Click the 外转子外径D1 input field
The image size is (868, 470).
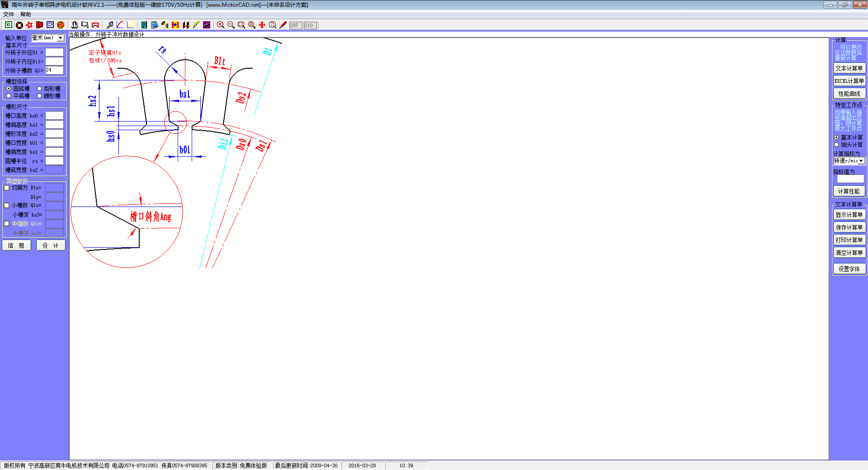coord(54,52)
